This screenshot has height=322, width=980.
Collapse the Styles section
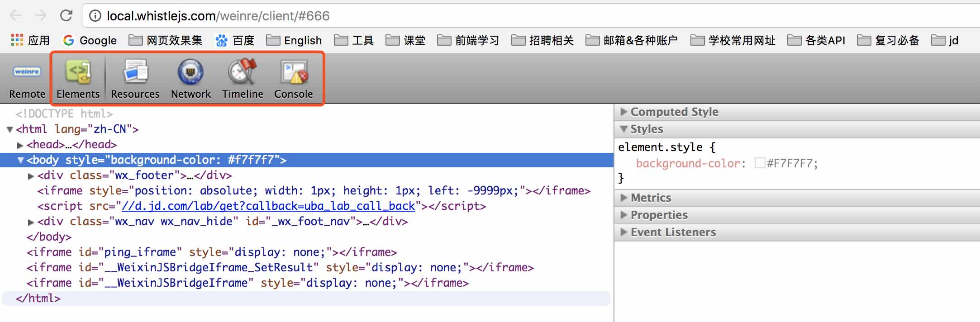tap(624, 129)
